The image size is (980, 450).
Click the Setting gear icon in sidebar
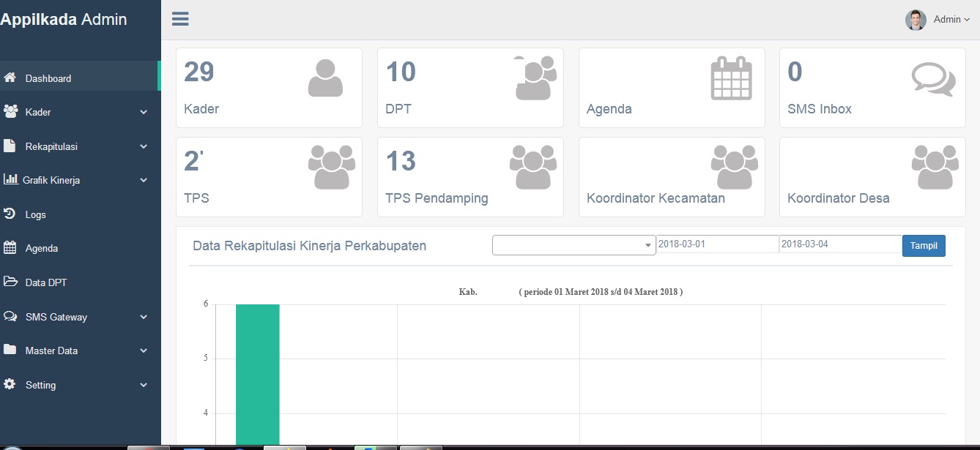(10, 384)
